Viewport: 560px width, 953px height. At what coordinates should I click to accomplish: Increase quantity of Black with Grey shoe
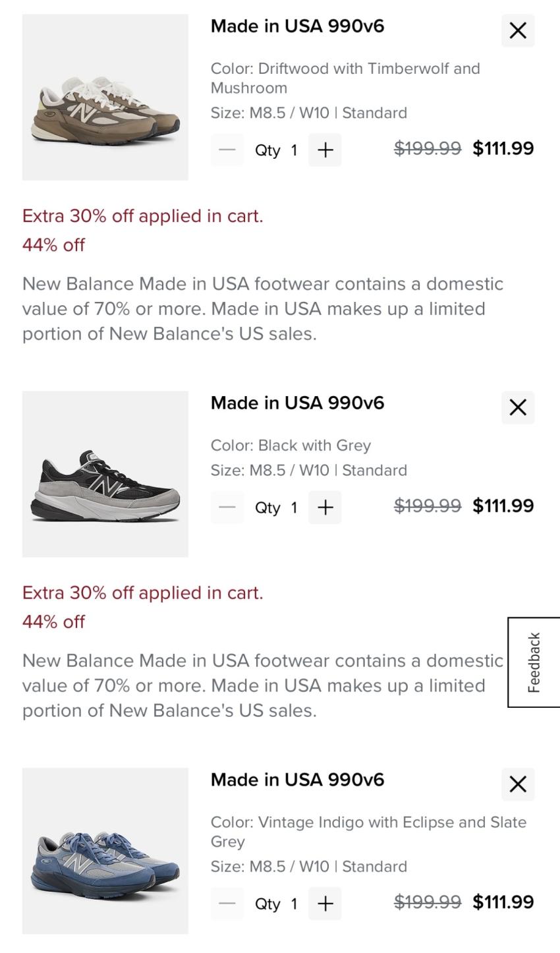point(325,507)
